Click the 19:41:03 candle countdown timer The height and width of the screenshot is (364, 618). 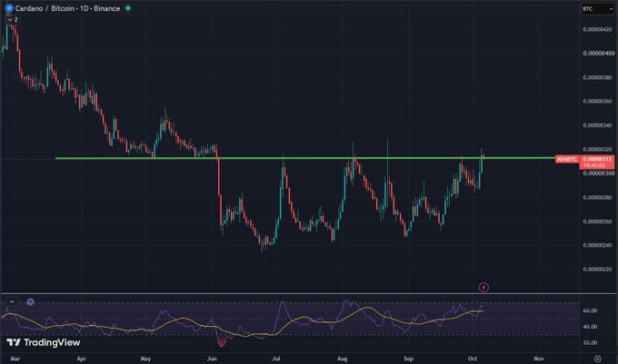click(x=594, y=166)
